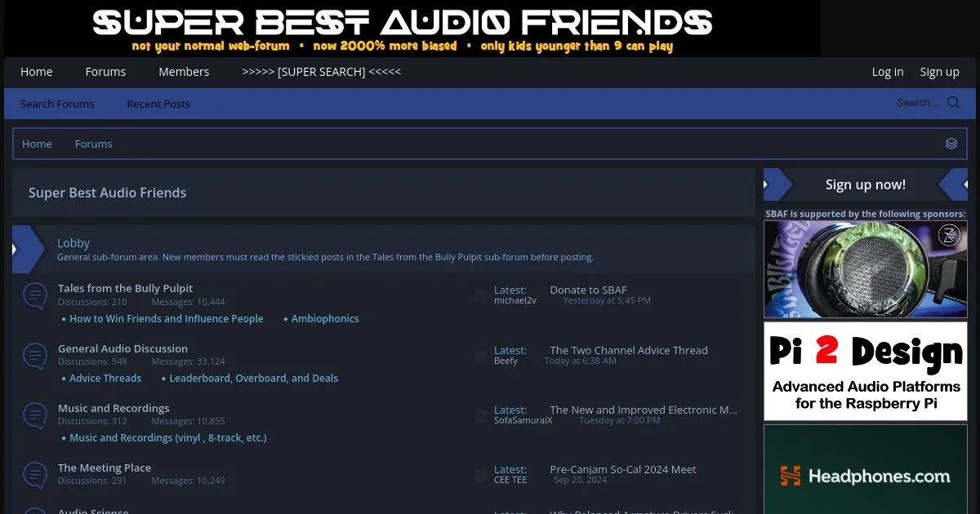Viewport: 980px width, 514px height.
Task: Open the Donate to SBAF thread
Action: pyautogui.click(x=589, y=290)
